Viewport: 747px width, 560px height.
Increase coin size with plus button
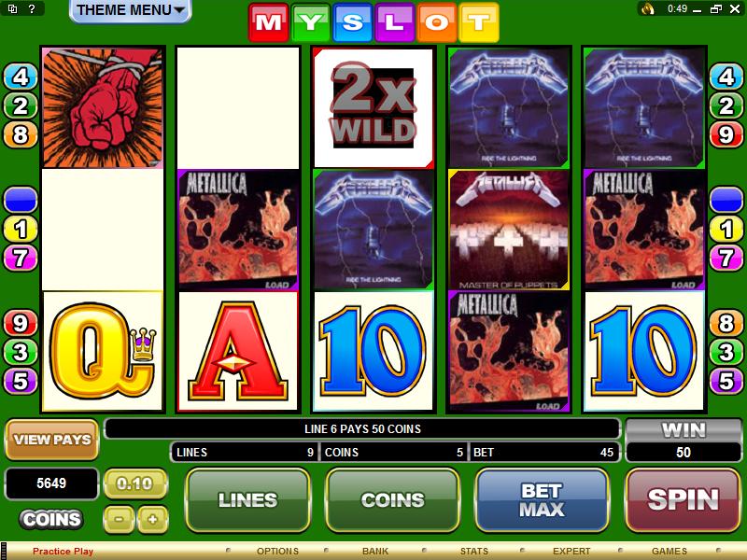(x=152, y=519)
